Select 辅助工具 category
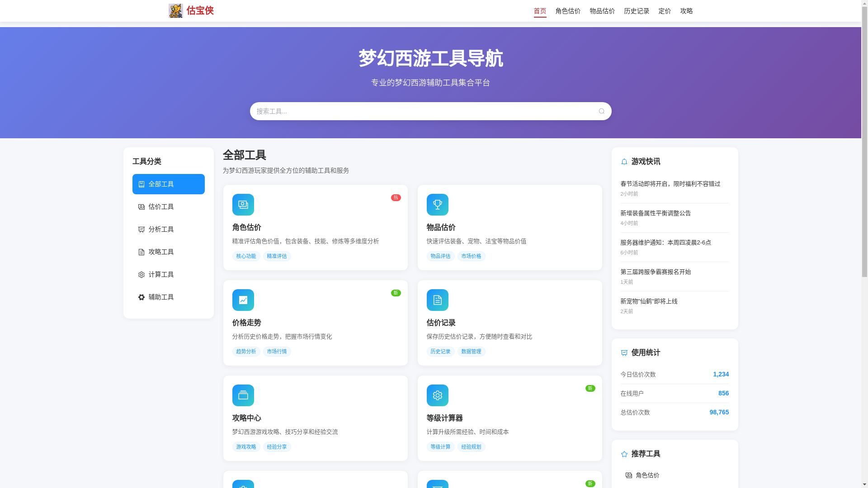Viewport: 868px width, 488px height. pos(168,297)
